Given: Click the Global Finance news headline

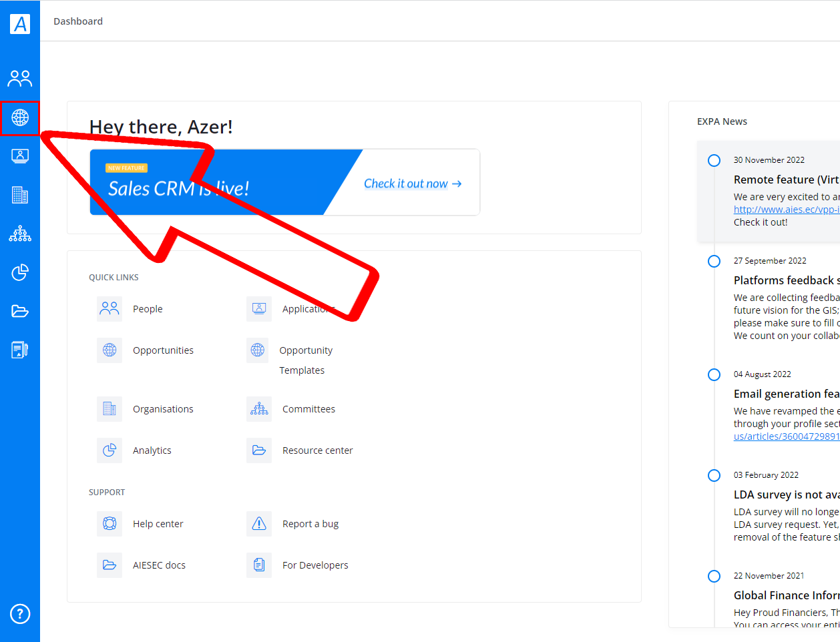Looking at the screenshot, I should (x=787, y=595).
